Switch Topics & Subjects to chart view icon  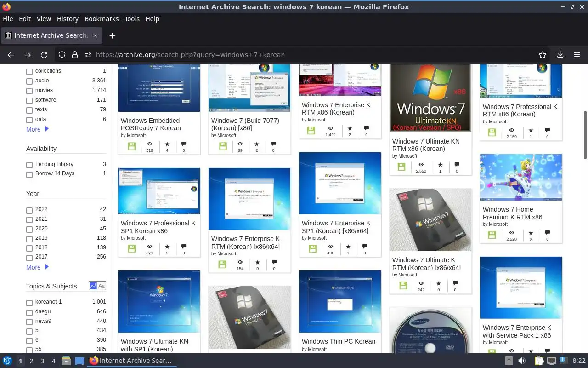coord(93,286)
